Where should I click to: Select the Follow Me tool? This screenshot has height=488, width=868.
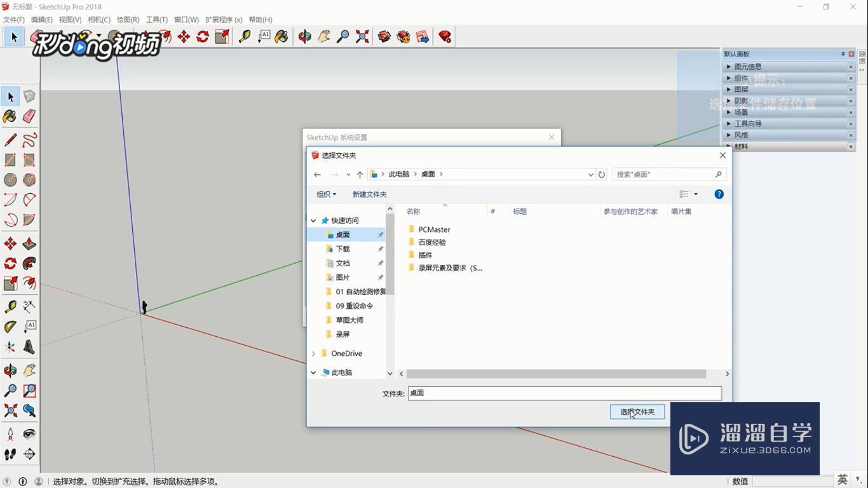click(29, 264)
